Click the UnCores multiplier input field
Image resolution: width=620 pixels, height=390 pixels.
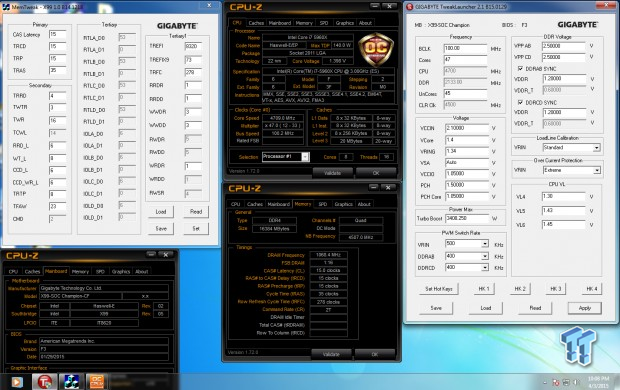pos(465,94)
